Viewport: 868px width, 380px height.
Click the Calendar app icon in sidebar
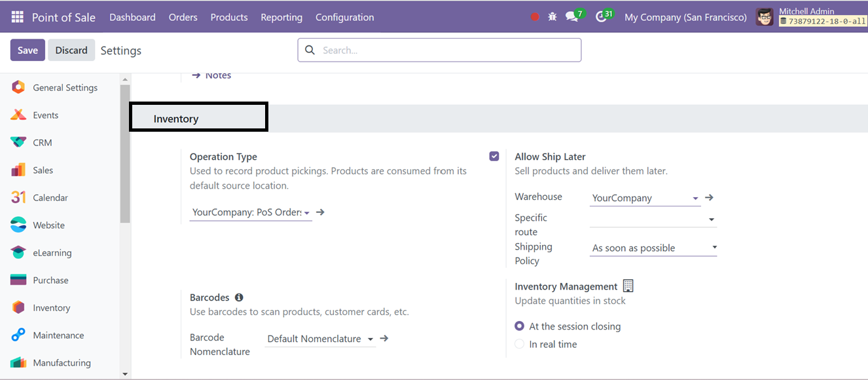18,197
